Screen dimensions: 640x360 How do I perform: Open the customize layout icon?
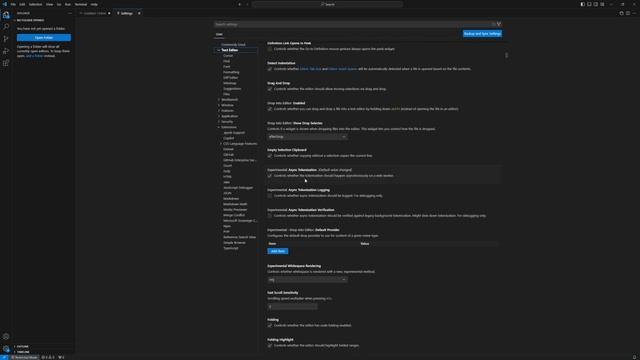pos(602,4)
